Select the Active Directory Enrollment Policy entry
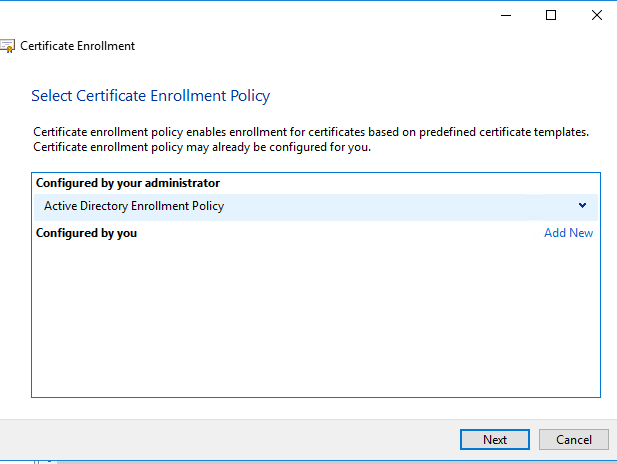The height and width of the screenshot is (464, 617). [x=316, y=206]
